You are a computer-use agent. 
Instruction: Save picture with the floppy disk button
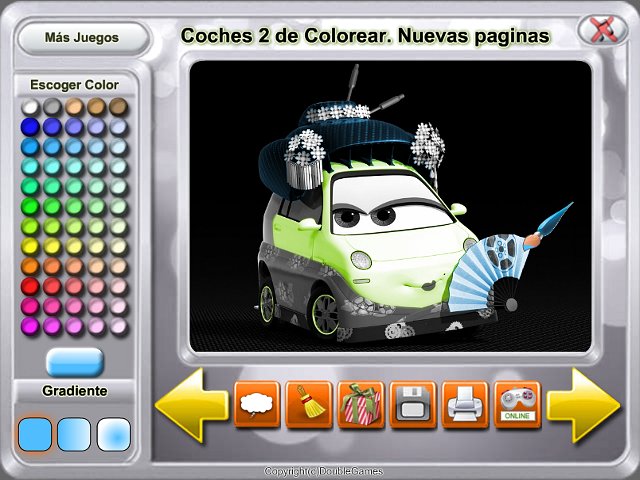click(413, 404)
